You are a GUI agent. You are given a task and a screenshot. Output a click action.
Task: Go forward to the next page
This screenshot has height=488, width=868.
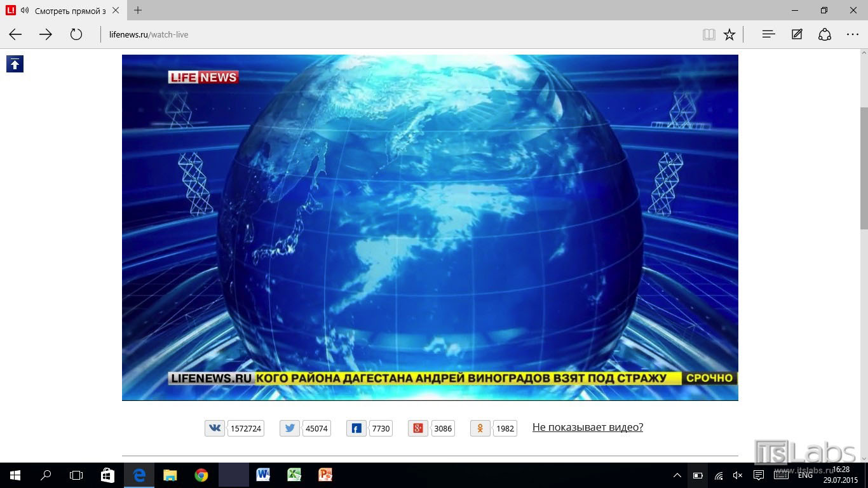click(x=46, y=34)
